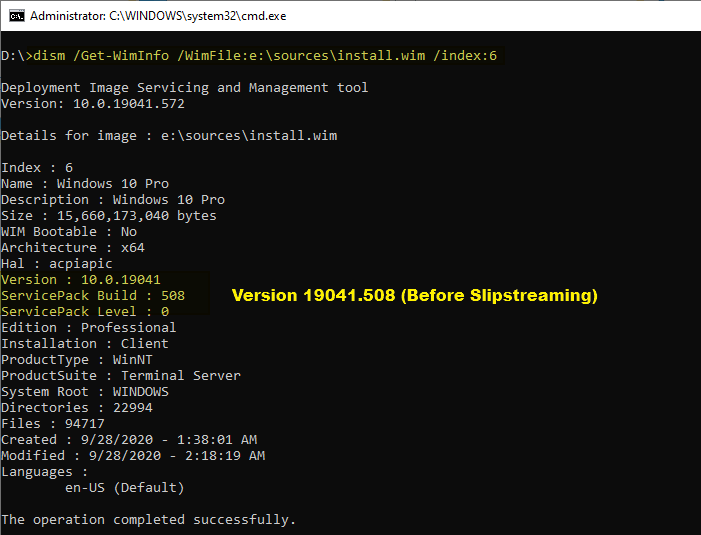Click the 'Files : 94717' line
The width and height of the screenshot is (701, 535).
point(53,424)
